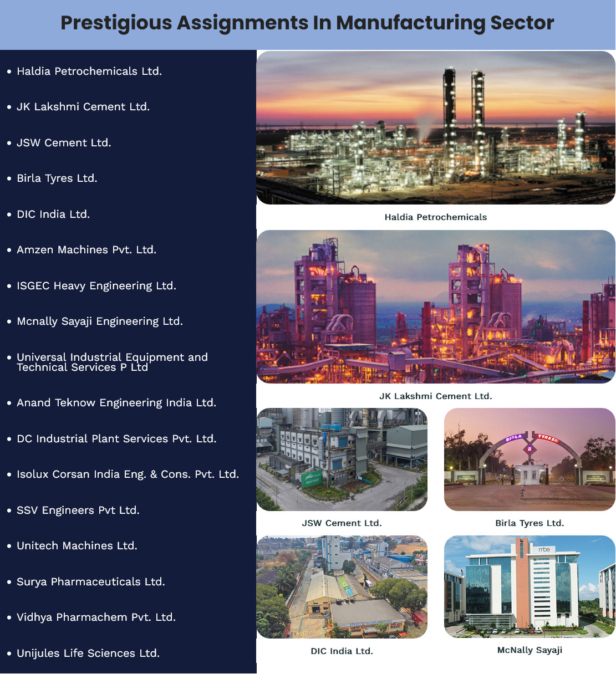Select "Birla Tyres Ltd." in the list
The width and height of the screenshot is (616, 674).
coord(57,178)
